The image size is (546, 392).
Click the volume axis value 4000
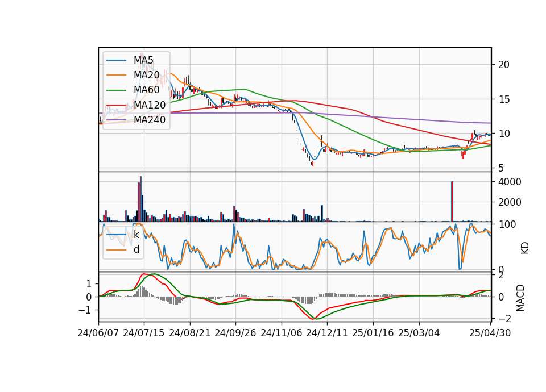pos(510,182)
